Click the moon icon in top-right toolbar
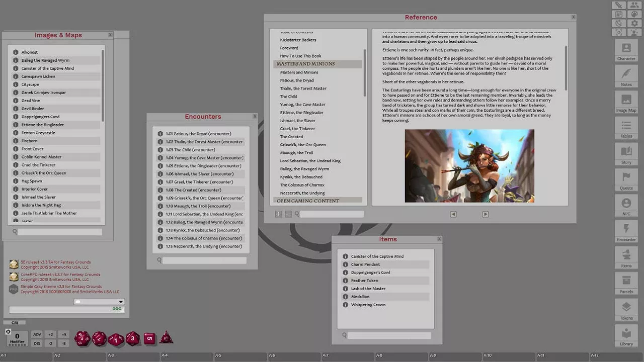 [x=619, y=23]
